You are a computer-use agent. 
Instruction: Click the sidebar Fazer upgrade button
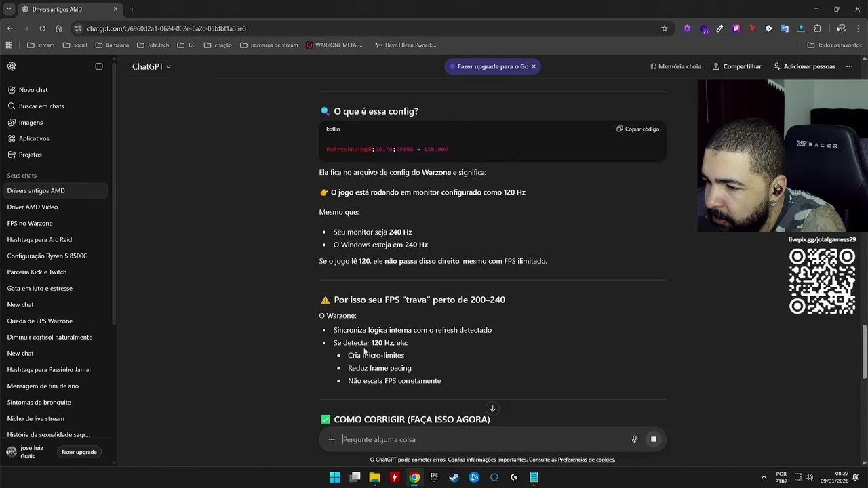click(x=79, y=452)
